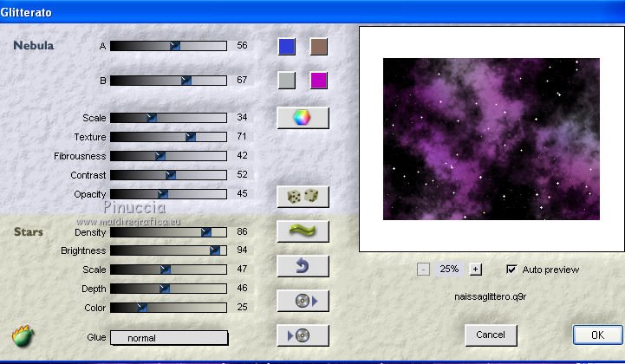Click the Glitterato window title bar

point(312,12)
